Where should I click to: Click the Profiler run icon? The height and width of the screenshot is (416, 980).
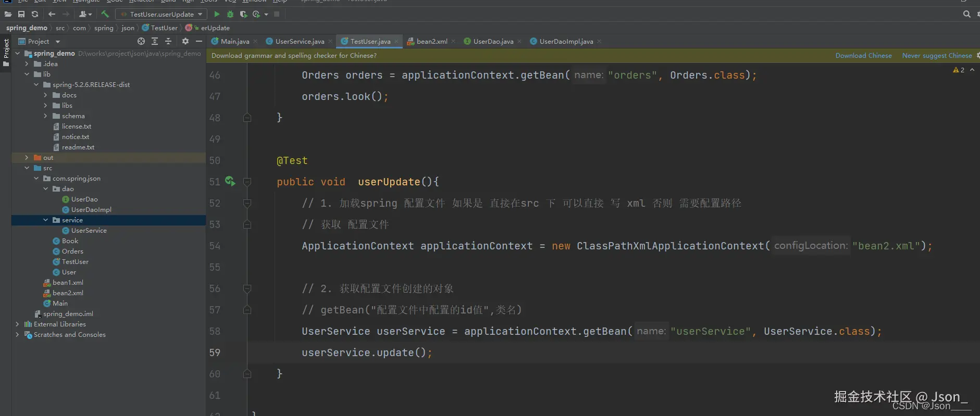pyautogui.click(x=256, y=14)
